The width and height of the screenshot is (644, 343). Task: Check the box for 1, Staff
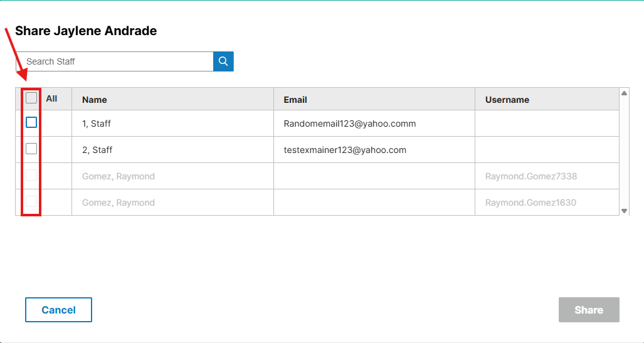pos(31,123)
